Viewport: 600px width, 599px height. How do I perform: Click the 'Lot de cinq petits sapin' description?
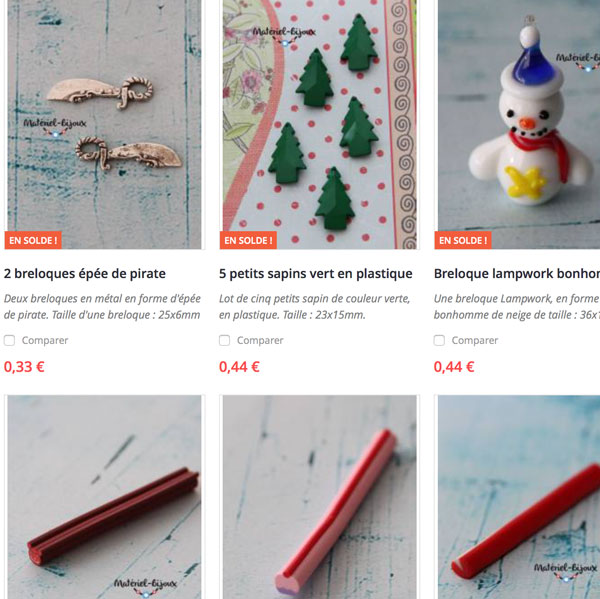tap(315, 307)
